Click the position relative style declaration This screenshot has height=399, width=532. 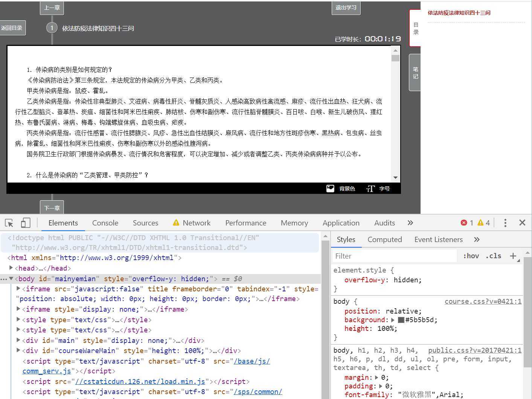(383, 311)
